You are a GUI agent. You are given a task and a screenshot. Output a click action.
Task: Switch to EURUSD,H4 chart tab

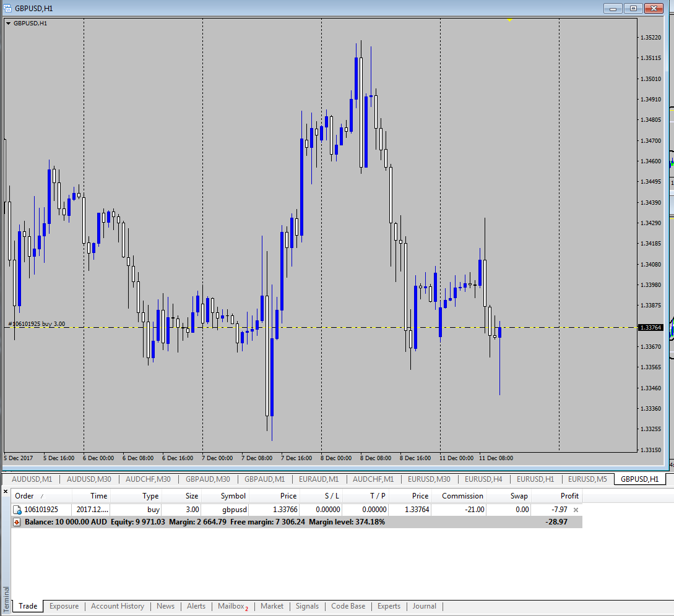click(x=483, y=479)
